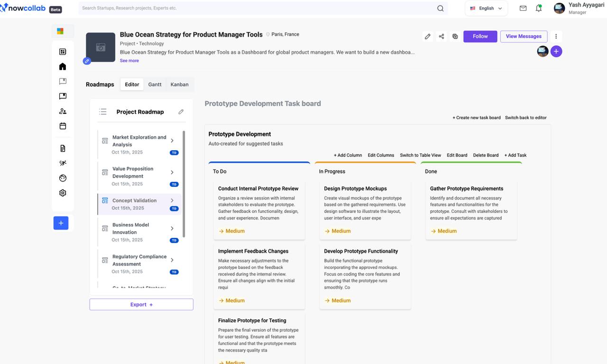Open the sprint/activity icon in the sidebar

tap(62, 163)
